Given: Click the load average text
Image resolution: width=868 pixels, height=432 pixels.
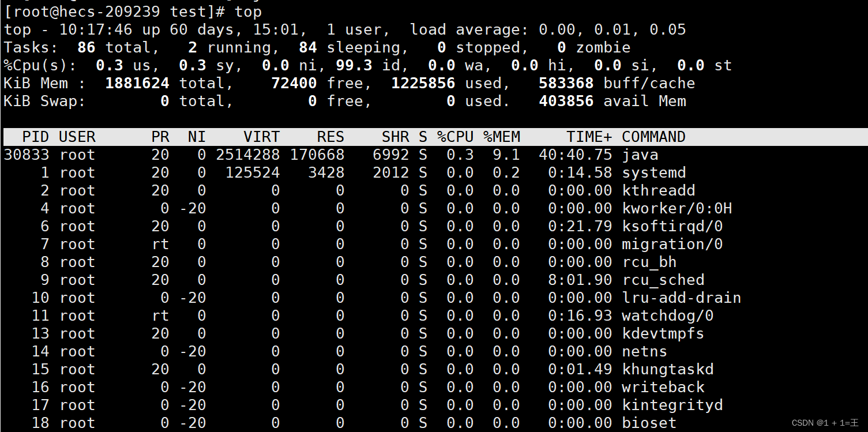Looking at the screenshot, I should coord(548,30).
